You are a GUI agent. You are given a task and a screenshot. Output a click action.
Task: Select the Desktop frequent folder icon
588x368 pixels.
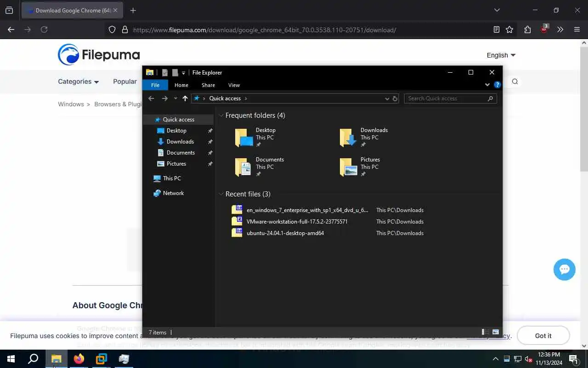[x=244, y=138]
